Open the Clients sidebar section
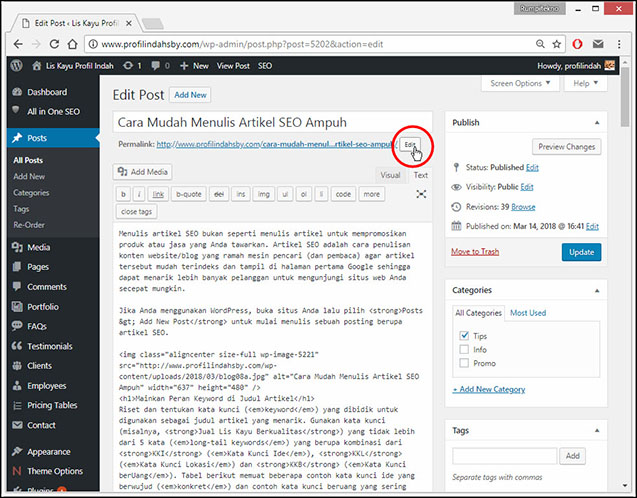Viewport: 637px width, 498px height. click(x=53, y=366)
